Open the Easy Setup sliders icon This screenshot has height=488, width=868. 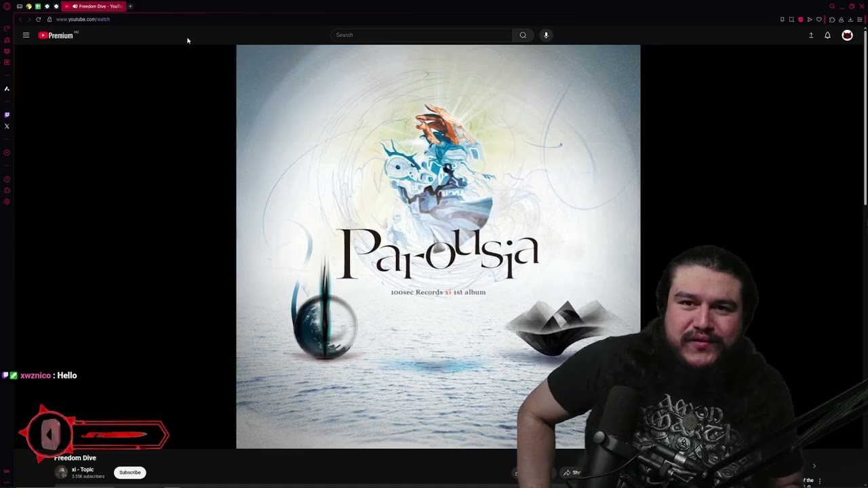[x=859, y=20]
